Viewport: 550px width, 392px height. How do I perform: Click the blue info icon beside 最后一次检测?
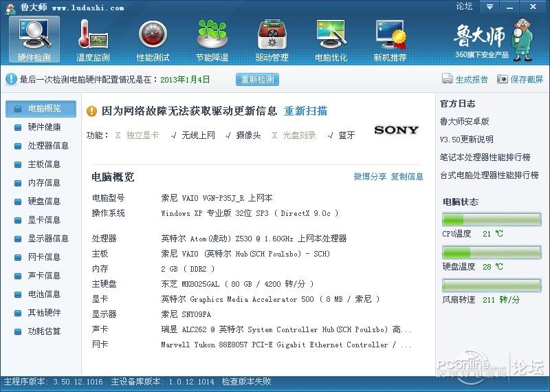point(11,79)
